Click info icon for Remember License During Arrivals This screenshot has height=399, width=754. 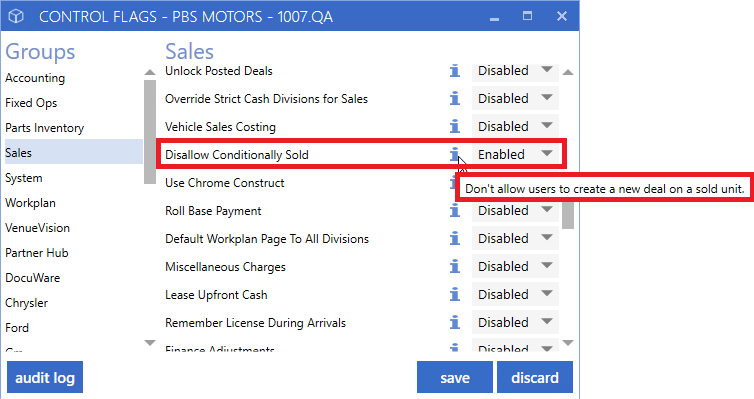click(454, 322)
